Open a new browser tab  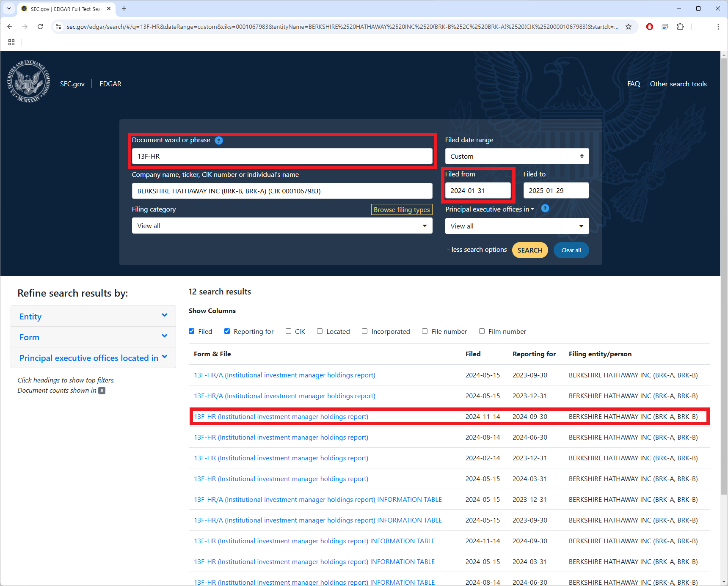124,8
